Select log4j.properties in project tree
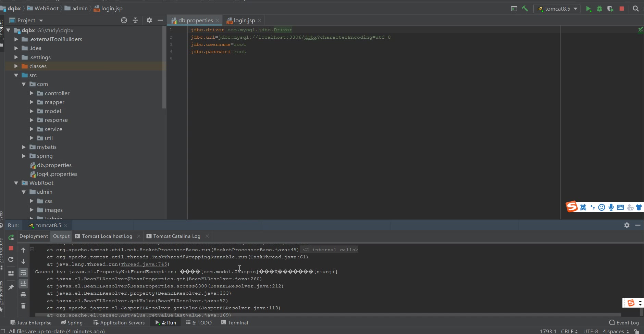644x334 pixels. pos(57,174)
